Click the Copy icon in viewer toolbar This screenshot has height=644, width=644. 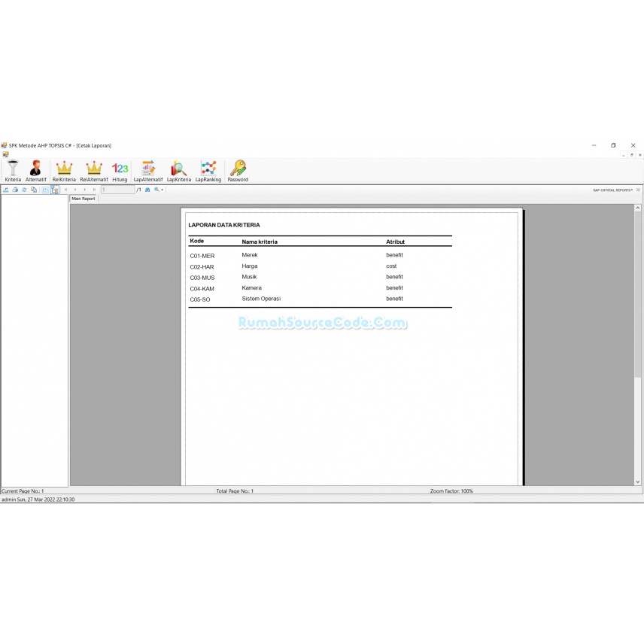(34, 190)
